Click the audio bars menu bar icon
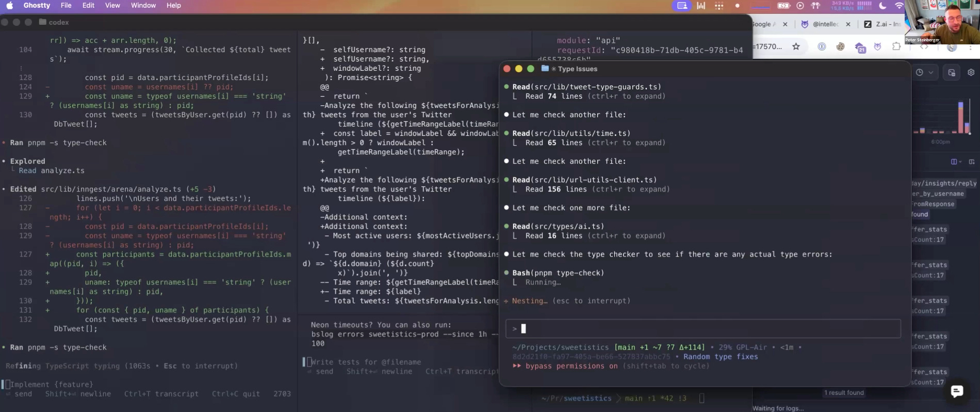980x412 pixels. pos(701,6)
